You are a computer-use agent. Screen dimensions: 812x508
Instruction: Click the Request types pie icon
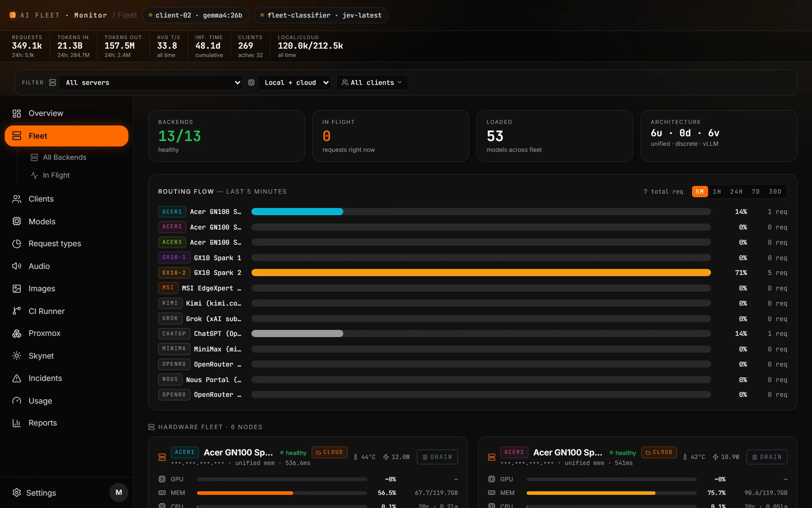click(17, 244)
